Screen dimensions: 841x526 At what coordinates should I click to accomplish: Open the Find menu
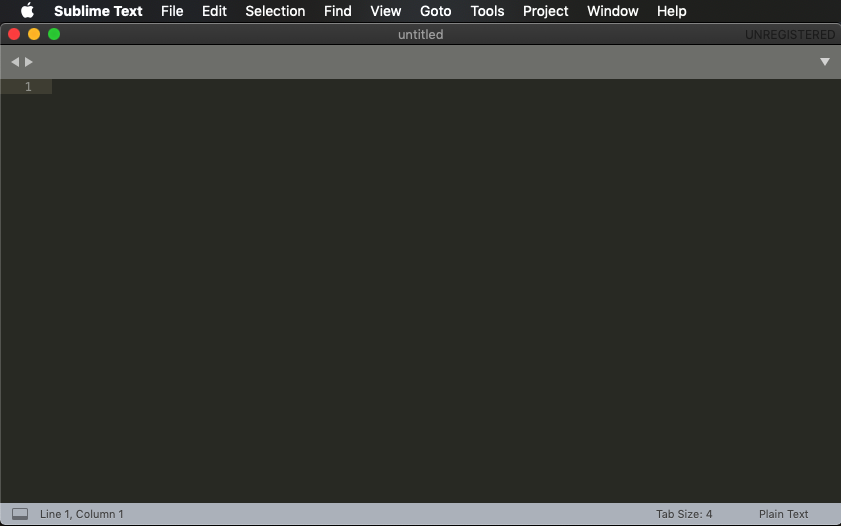click(337, 11)
